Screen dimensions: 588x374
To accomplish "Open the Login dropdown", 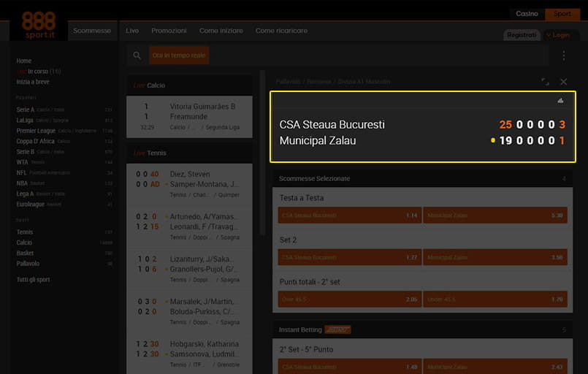I will [x=561, y=35].
